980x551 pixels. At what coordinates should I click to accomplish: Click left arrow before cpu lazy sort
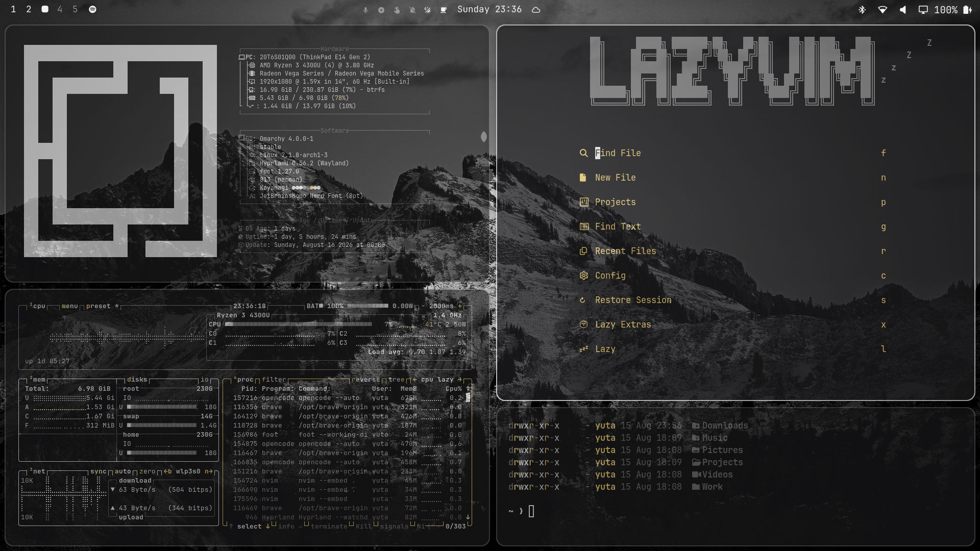(x=414, y=380)
